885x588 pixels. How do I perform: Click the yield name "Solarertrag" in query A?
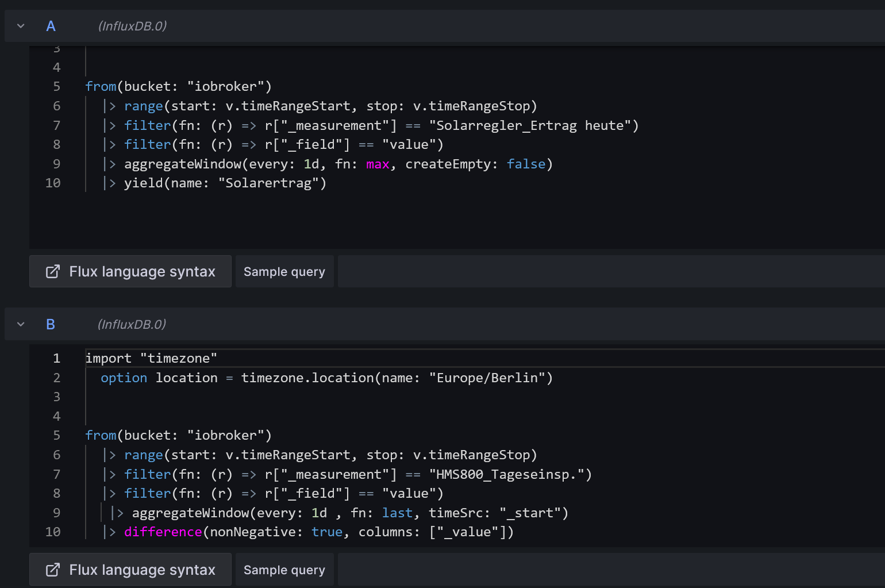268,183
